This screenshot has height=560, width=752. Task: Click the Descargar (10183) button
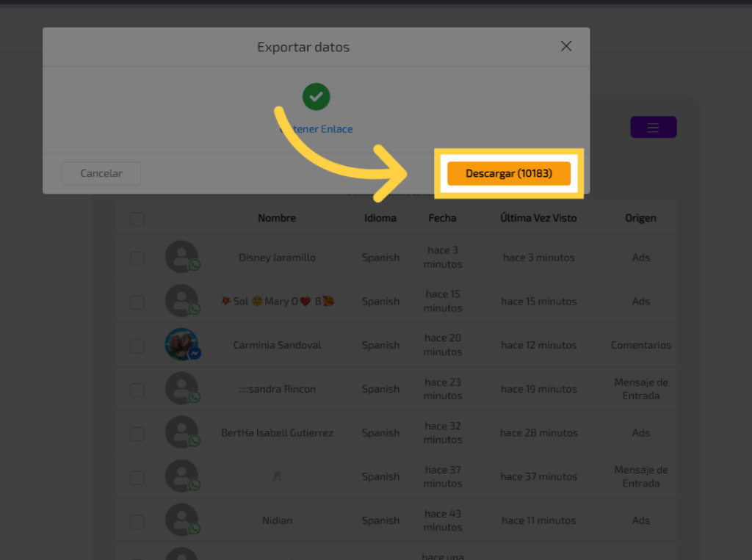click(x=508, y=174)
